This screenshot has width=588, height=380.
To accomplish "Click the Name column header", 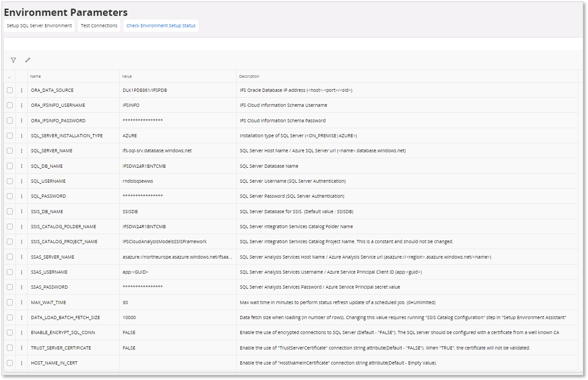I will [x=35, y=76].
